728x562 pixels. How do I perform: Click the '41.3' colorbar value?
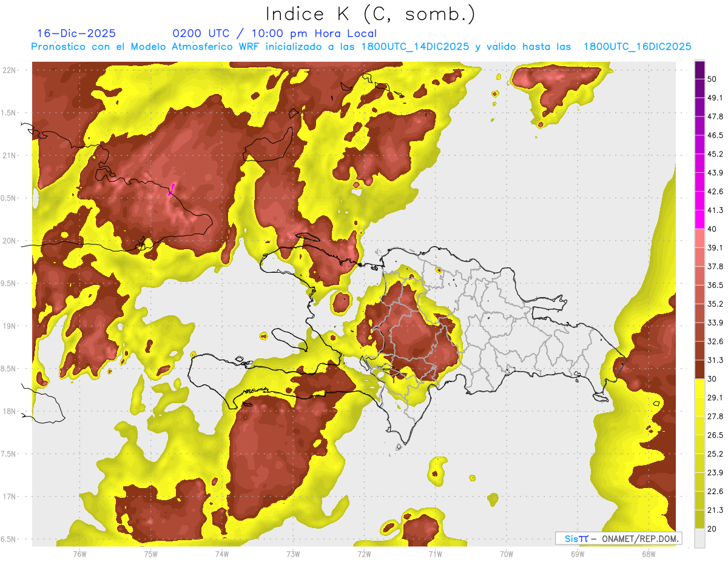(715, 210)
